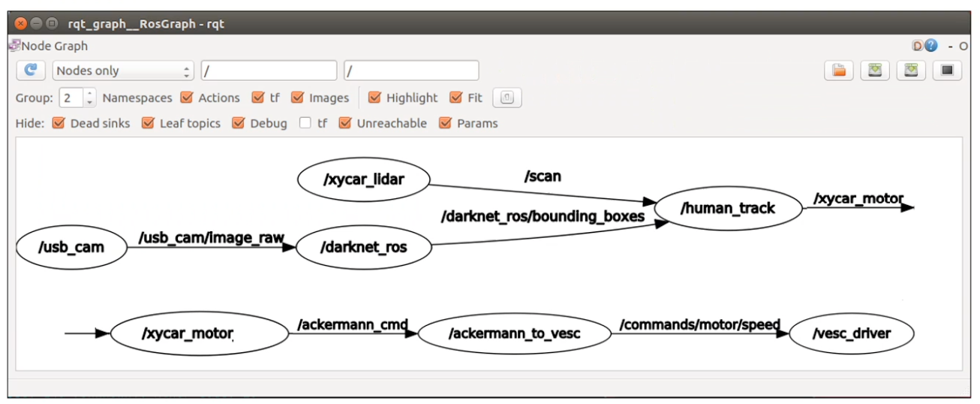Click the /darknet_ros/bounding_boxes edge label
The width and height of the screenshot is (980, 404).
coord(543,216)
